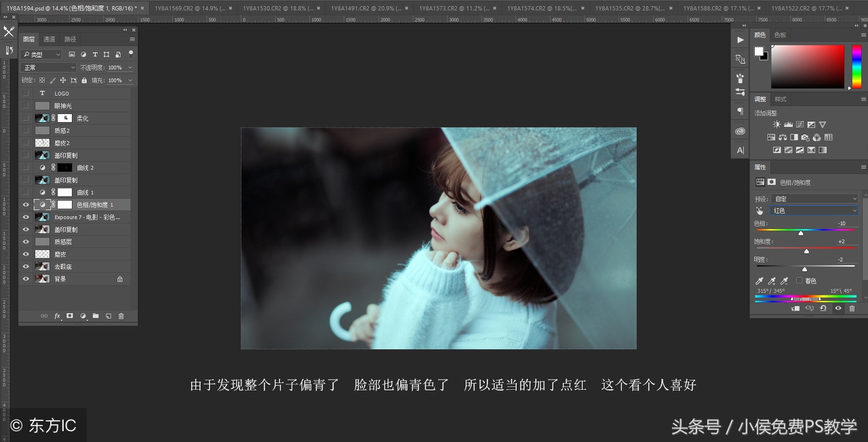The width and height of the screenshot is (868, 442).
Task: Open the 红色 channel dropdown
Action: click(x=814, y=210)
